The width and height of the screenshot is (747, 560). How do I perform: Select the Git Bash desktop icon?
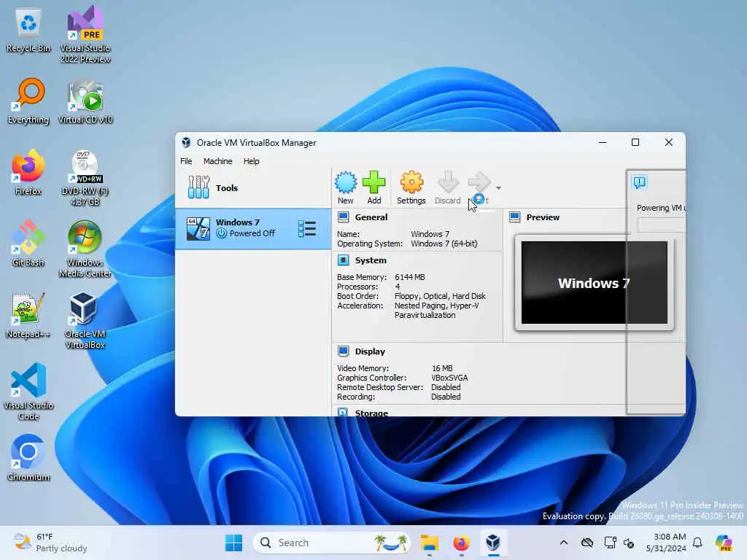pos(28,244)
